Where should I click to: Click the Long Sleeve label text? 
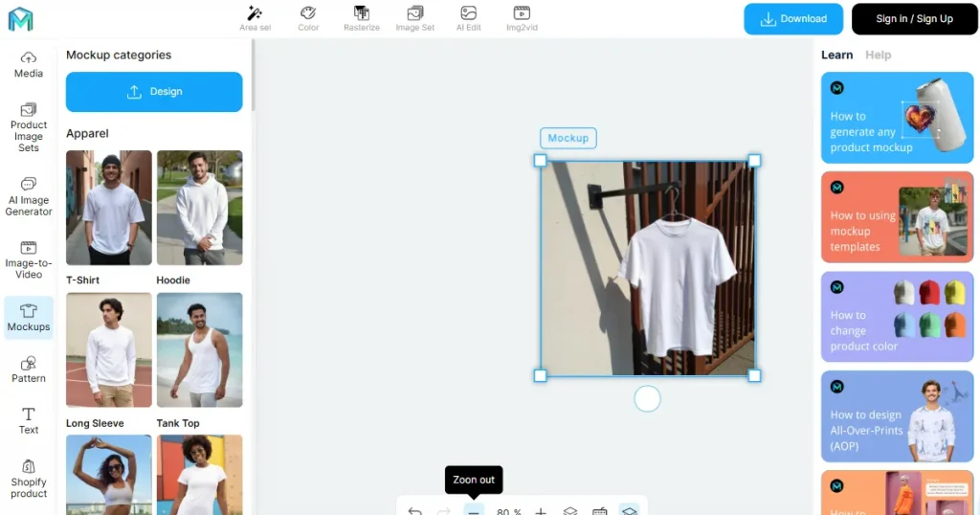coord(95,423)
